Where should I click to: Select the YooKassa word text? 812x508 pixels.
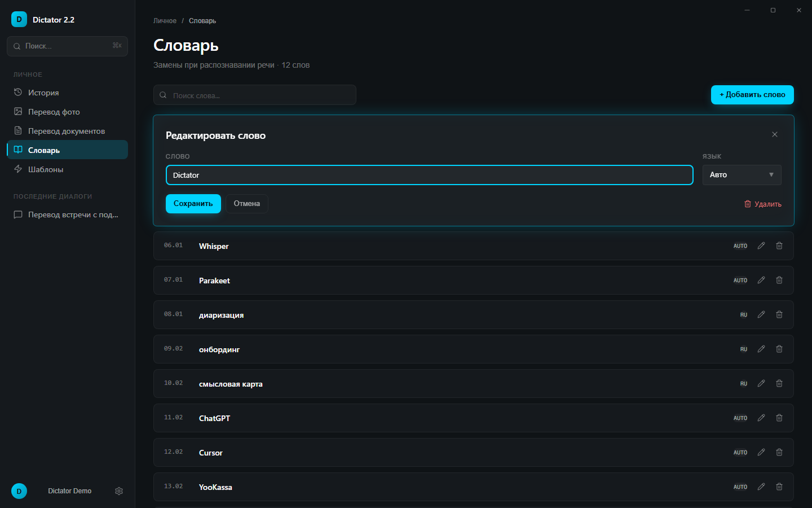(215, 487)
